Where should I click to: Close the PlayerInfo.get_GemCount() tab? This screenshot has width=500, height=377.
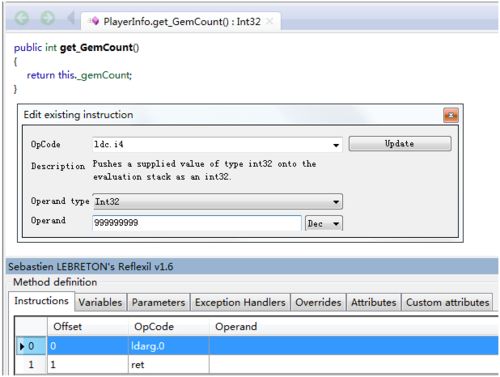point(270,21)
